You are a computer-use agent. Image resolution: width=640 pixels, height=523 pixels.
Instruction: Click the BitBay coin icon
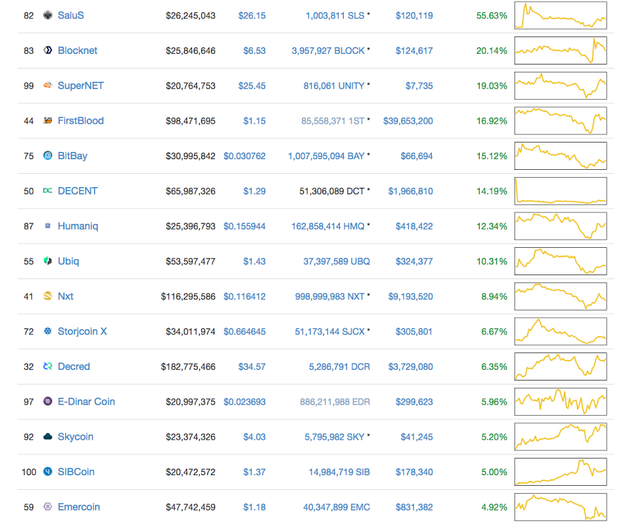point(48,156)
